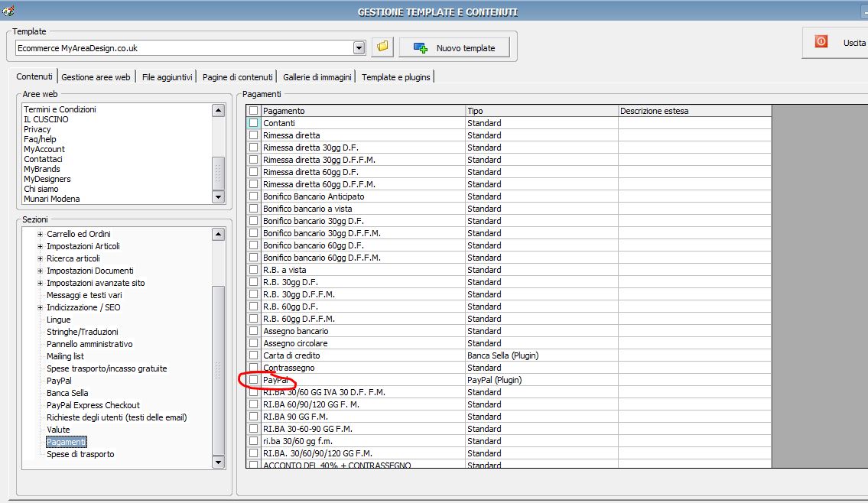
Task: Expand Impostazioni Documenti tree node
Action: (40, 271)
